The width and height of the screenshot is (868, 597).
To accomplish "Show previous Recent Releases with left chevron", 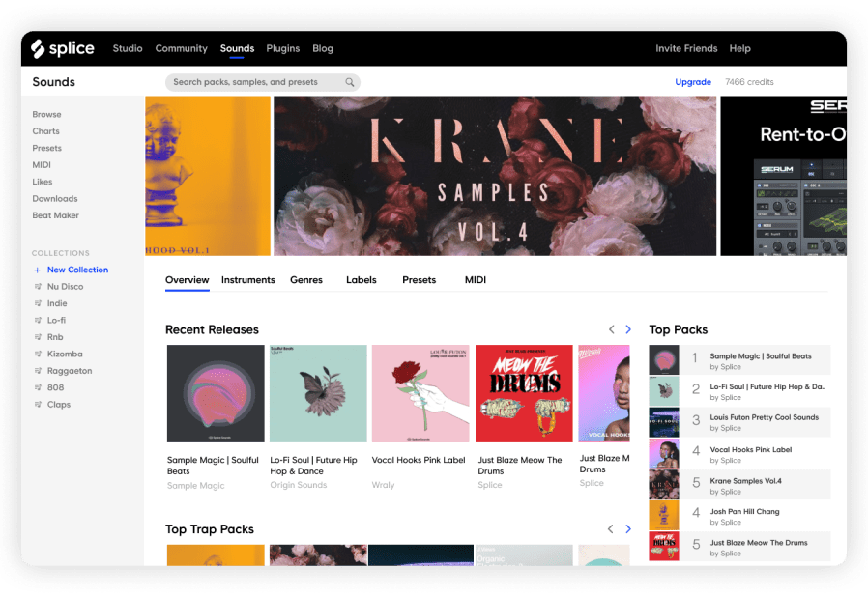I will click(x=611, y=329).
